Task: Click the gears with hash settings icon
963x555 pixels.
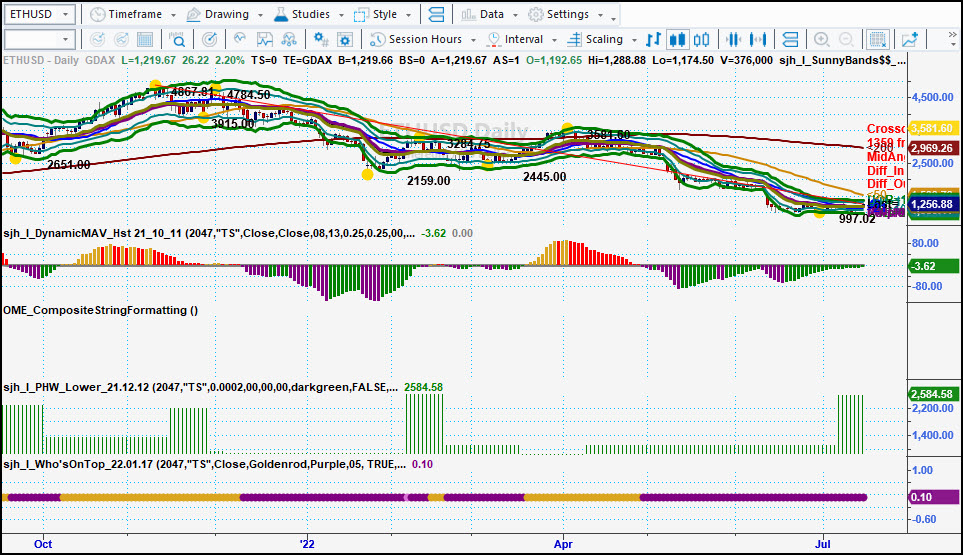Action: [321, 39]
